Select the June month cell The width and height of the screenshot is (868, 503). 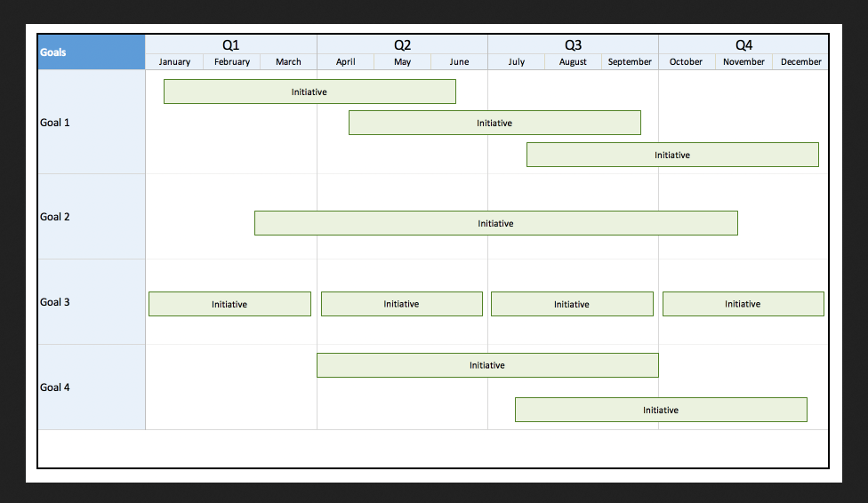460,62
